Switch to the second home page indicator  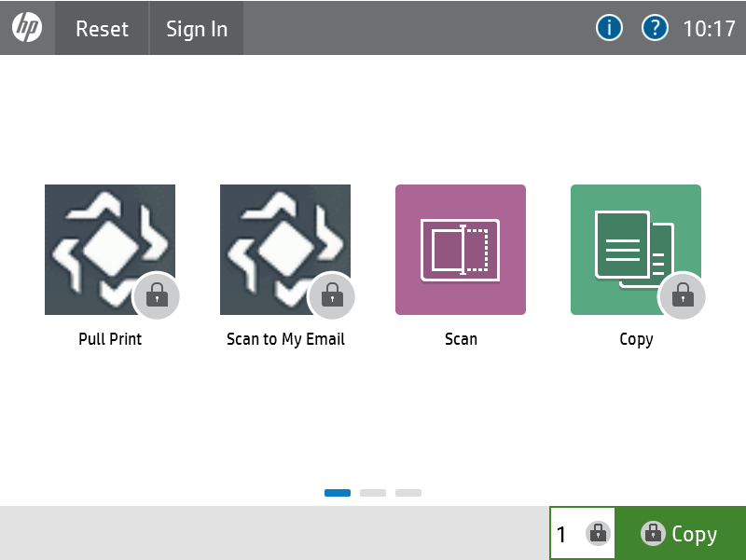coord(373,493)
